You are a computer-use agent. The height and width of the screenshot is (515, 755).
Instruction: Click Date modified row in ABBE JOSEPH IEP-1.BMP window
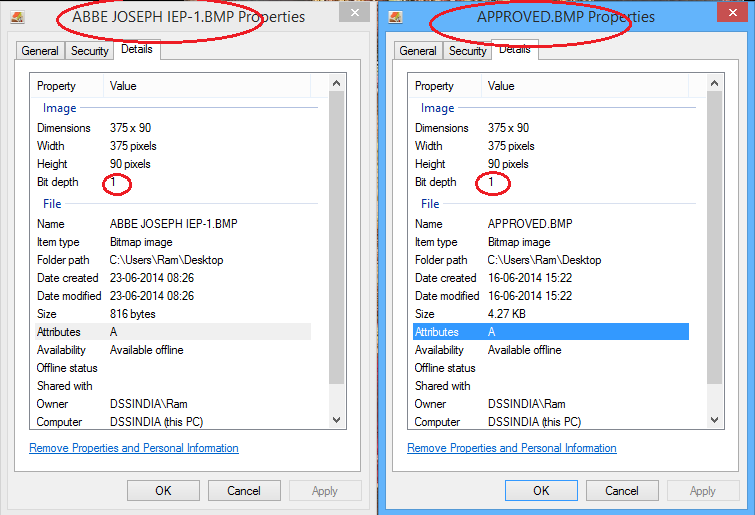pos(173,296)
